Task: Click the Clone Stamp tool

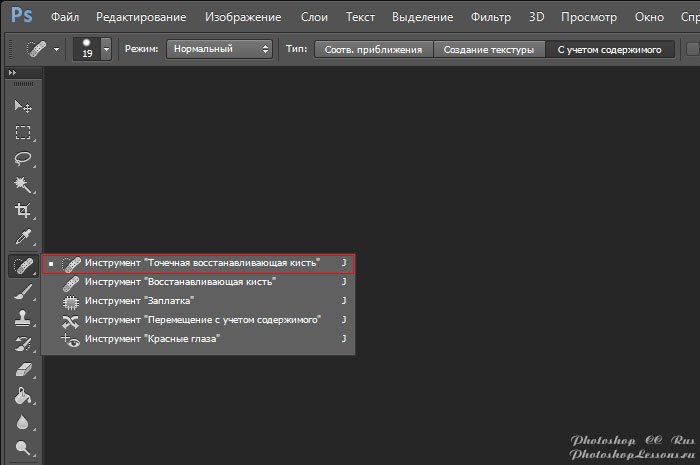Action: (x=22, y=318)
